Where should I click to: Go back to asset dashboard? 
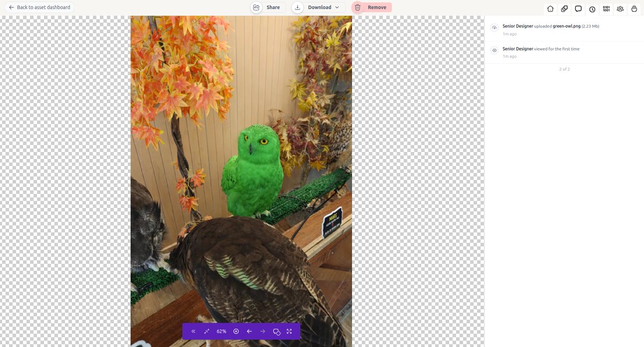tap(39, 8)
